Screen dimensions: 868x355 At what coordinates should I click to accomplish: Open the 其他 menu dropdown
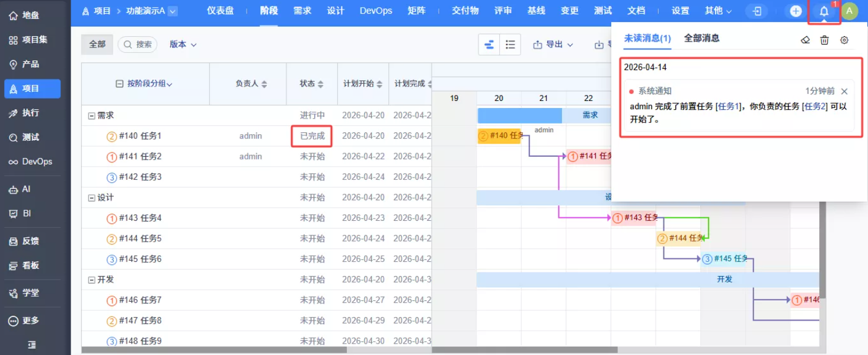[x=718, y=11]
